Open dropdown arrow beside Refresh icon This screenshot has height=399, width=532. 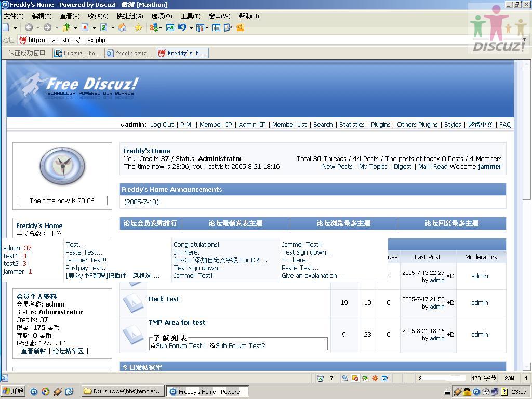113,28
